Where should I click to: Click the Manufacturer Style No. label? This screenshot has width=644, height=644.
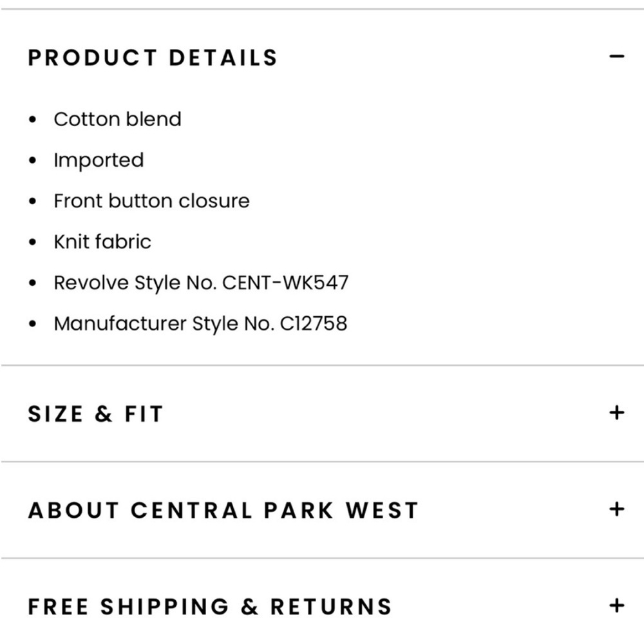pos(164,323)
